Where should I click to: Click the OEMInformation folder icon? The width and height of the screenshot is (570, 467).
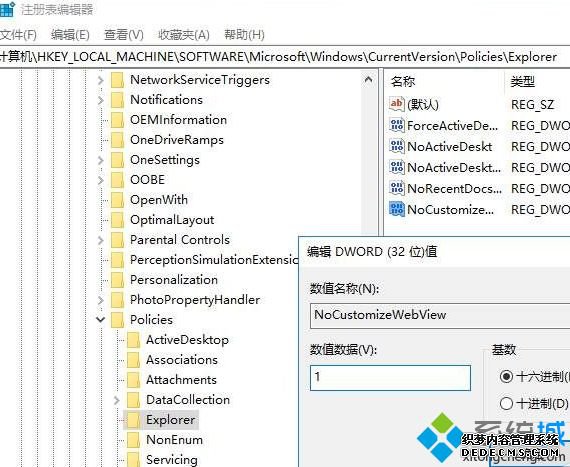[117, 120]
